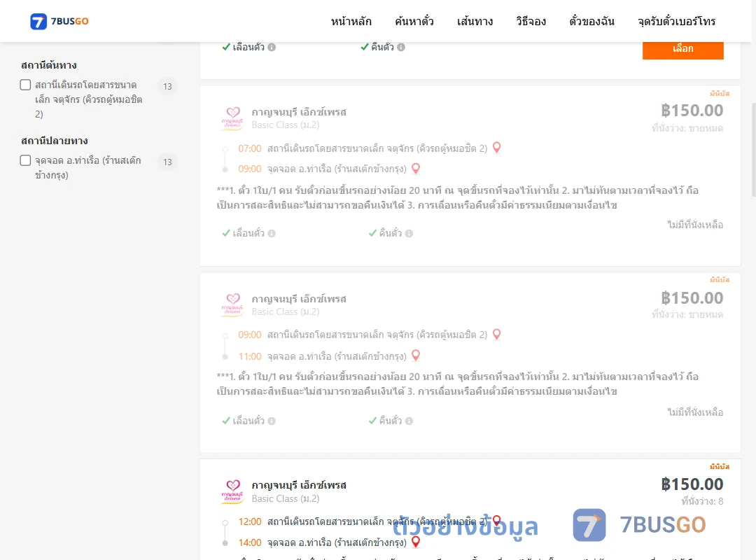Open the วิธีจอง menu item
The width and height of the screenshot is (756, 560).
click(531, 21)
